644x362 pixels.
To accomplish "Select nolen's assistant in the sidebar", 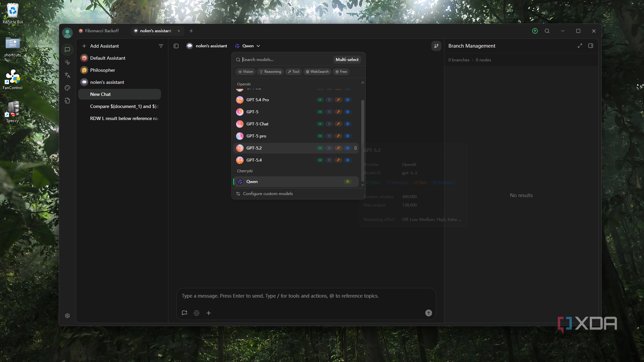I will click(x=120, y=82).
